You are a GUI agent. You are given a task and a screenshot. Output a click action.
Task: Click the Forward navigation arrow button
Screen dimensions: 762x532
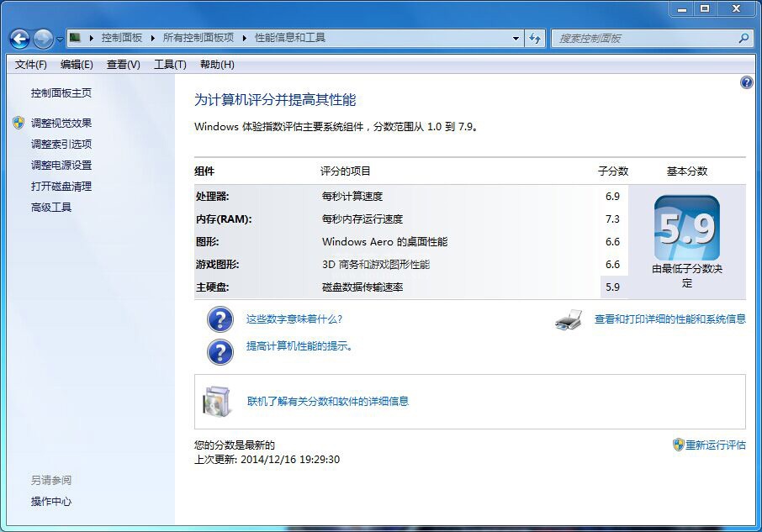[x=43, y=39]
